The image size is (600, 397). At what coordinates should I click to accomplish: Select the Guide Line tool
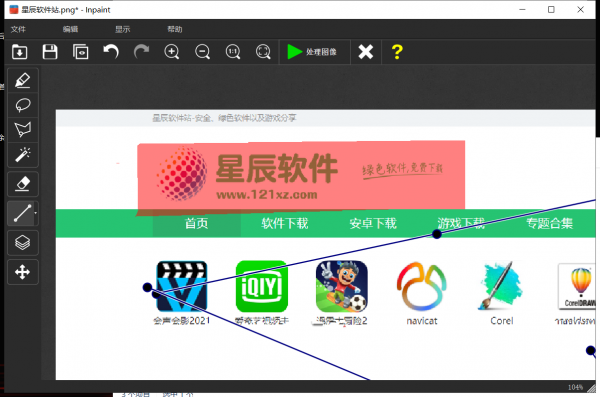point(21,213)
